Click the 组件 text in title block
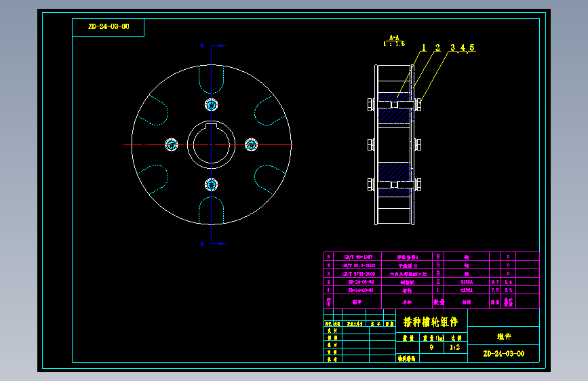The image size is (588, 381). 504,336
